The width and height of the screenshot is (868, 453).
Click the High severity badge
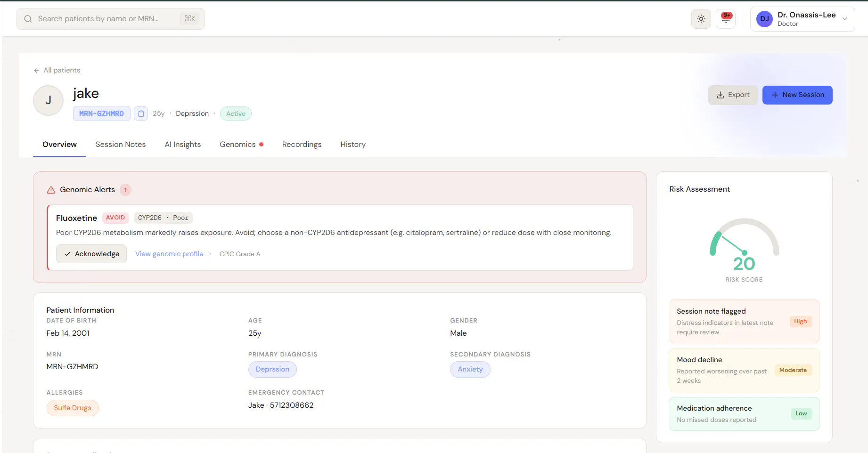pos(800,322)
